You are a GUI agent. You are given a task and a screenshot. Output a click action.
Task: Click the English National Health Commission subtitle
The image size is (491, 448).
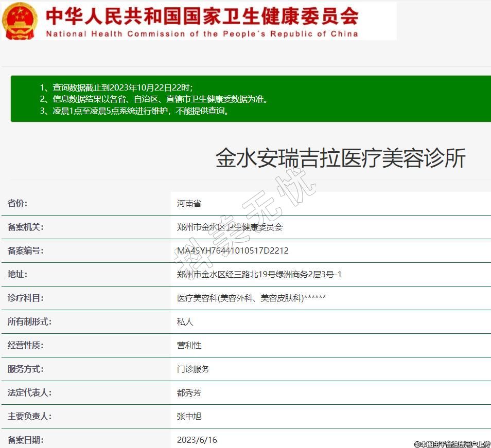click(202, 34)
